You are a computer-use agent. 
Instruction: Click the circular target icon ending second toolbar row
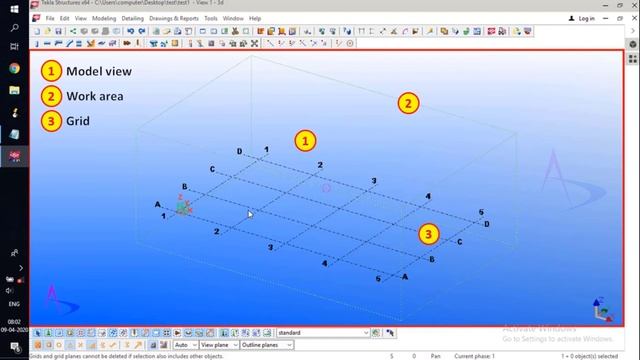pyautogui.click(x=350, y=43)
